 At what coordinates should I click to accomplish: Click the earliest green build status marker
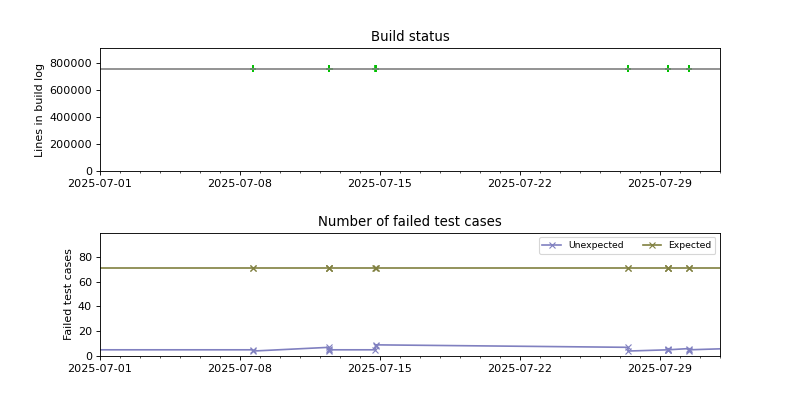click(x=253, y=69)
